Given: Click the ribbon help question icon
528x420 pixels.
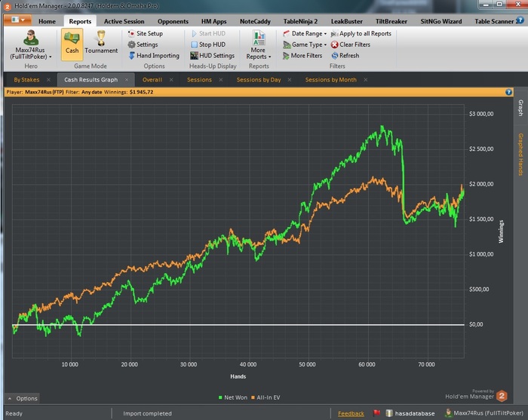Looking at the screenshot, I should pos(520,20).
